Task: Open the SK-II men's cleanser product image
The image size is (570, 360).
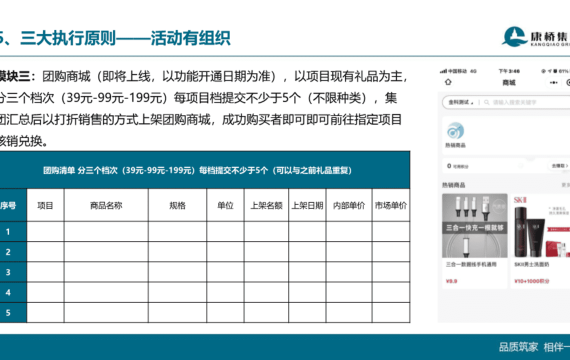Action: (541, 225)
